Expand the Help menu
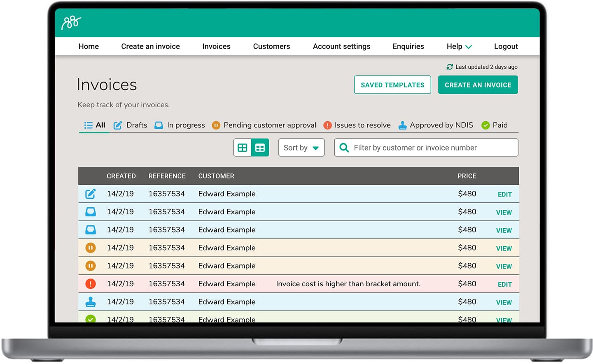593x364 pixels. tap(459, 46)
